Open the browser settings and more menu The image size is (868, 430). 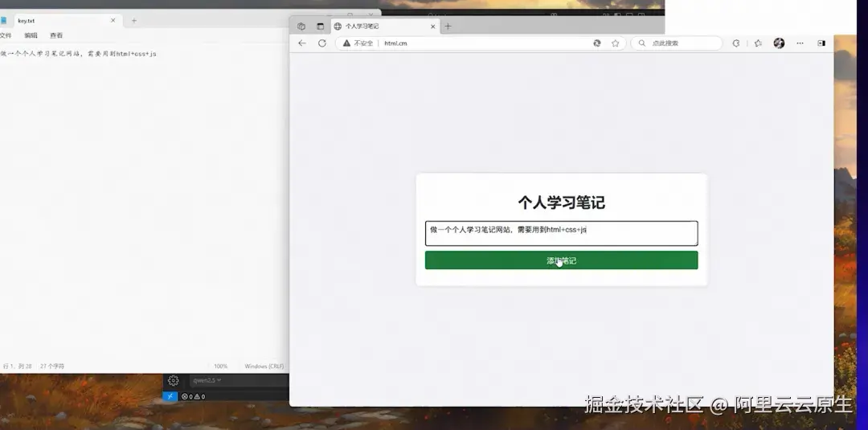point(800,43)
